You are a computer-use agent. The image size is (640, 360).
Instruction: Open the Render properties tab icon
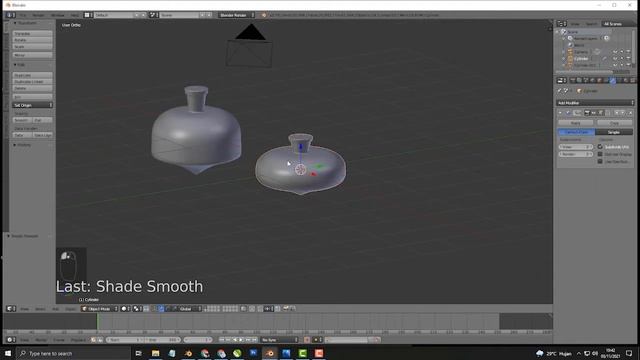[x=572, y=80]
